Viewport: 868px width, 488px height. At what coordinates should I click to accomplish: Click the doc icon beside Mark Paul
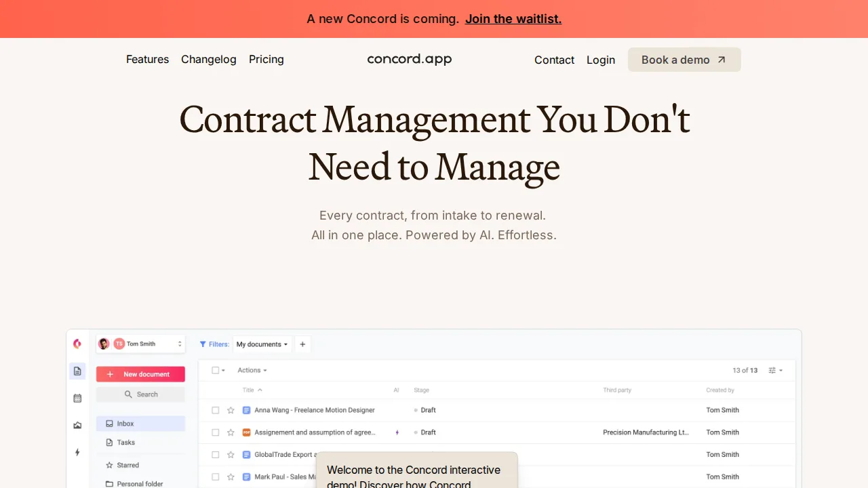247,477
